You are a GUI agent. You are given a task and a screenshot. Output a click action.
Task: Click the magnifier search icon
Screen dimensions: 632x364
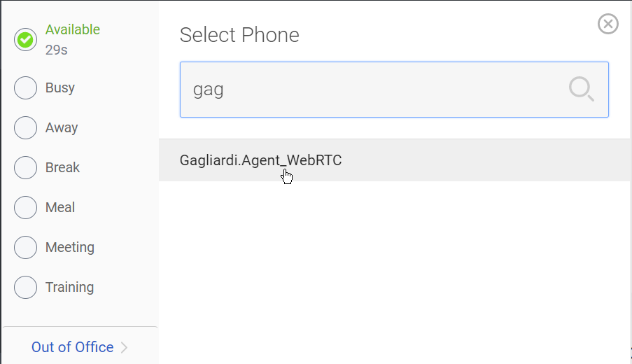(581, 90)
